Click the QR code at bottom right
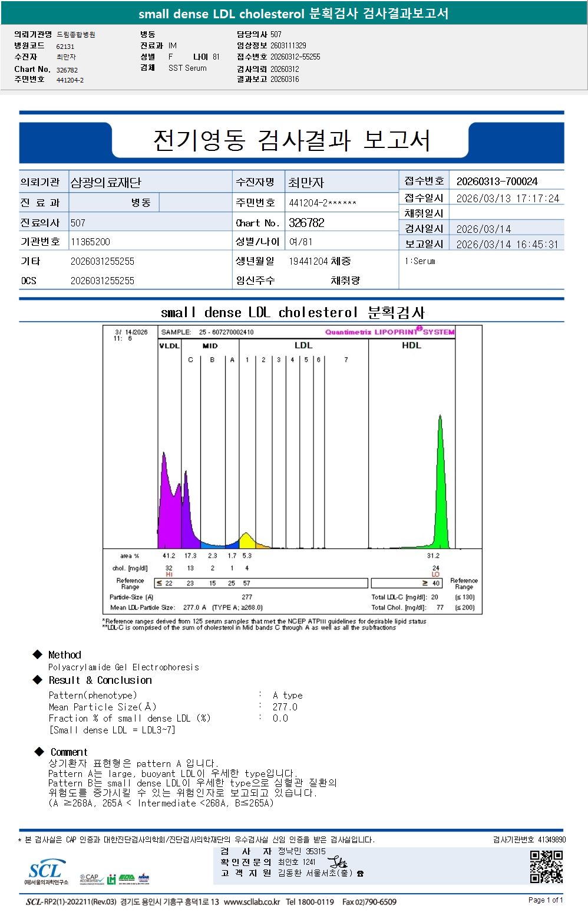588x922 pixels. [546, 867]
